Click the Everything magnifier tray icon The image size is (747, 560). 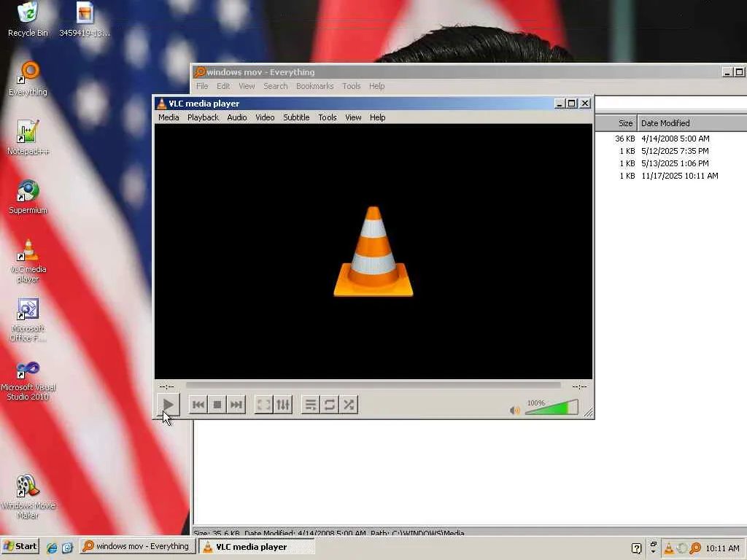coord(695,548)
